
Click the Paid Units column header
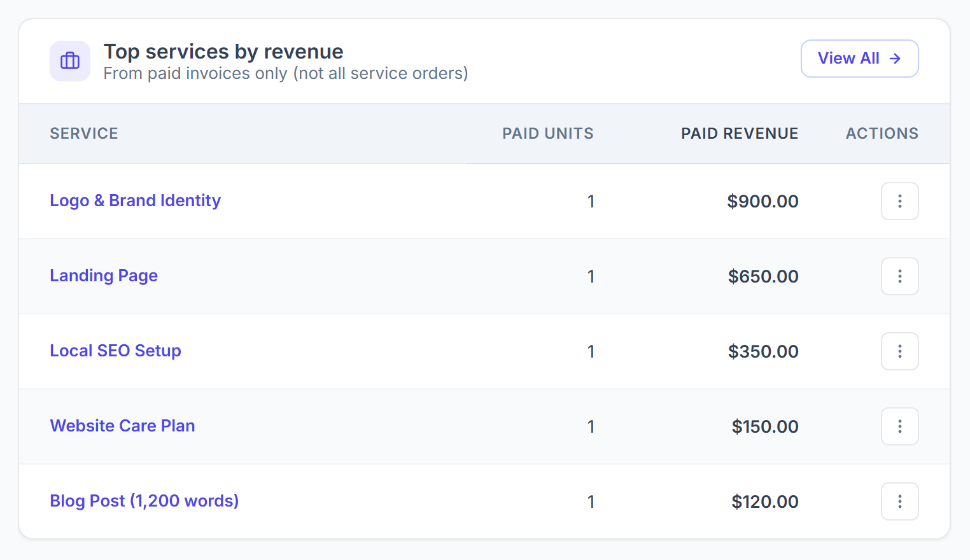(x=547, y=134)
